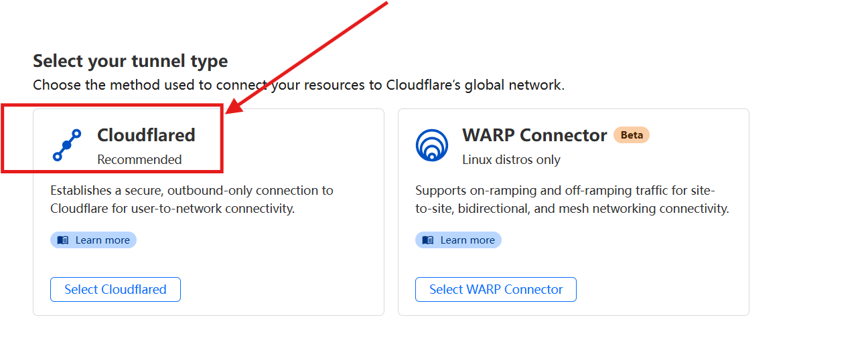Click the WARP Connector card title
This screenshot has width=868, height=340.
pyautogui.click(x=534, y=135)
